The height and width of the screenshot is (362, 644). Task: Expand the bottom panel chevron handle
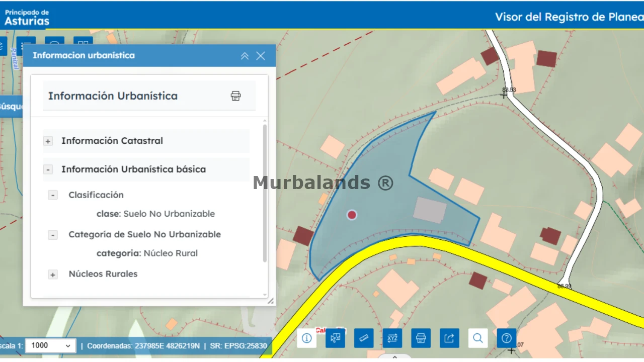(x=395, y=357)
